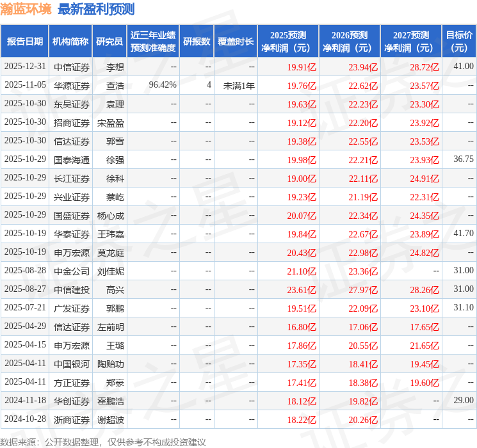Click the 招商证券 institution cell

72,123
